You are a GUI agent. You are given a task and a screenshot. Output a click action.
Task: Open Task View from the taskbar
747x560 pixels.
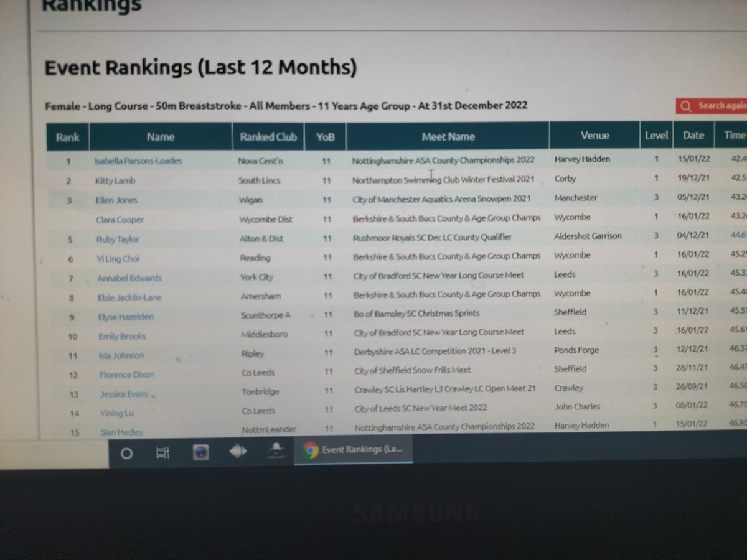[x=162, y=453]
